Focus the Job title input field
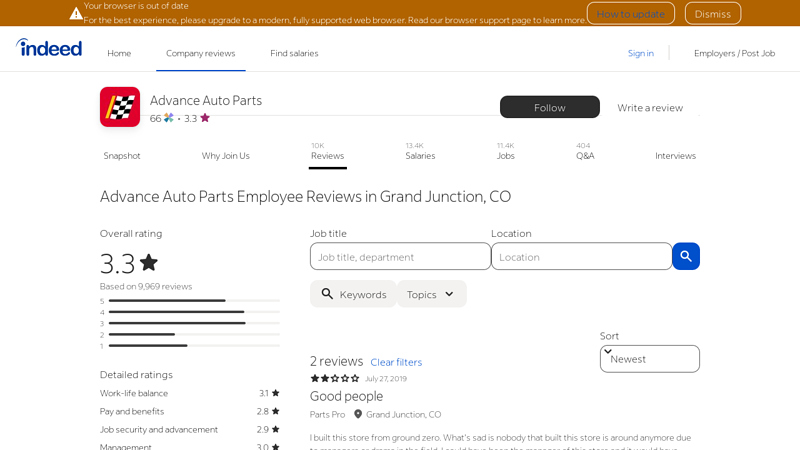800x450 pixels. tap(400, 256)
